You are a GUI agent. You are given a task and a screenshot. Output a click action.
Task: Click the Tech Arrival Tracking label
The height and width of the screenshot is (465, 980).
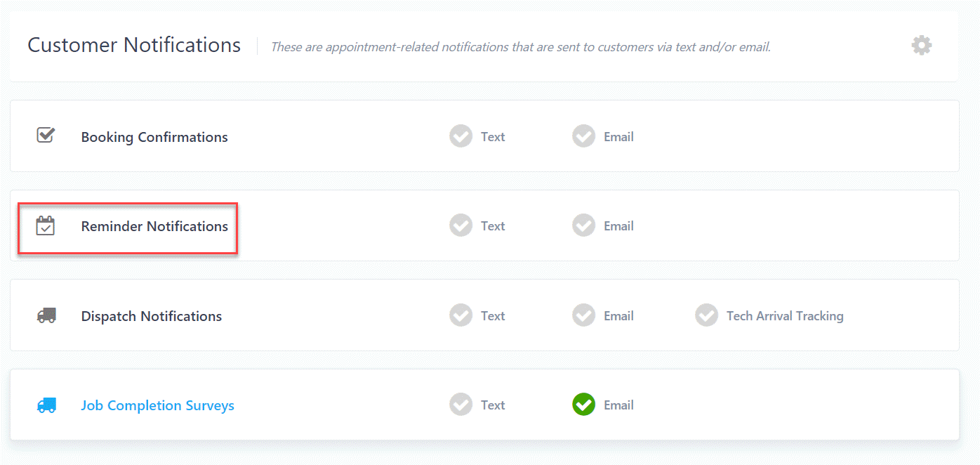[785, 316]
